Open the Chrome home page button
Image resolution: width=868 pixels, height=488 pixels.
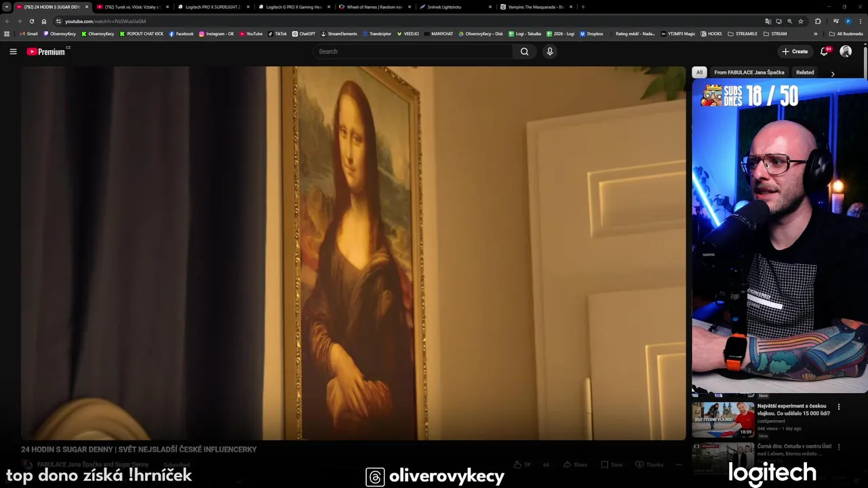pyautogui.click(x=44, y=21)
